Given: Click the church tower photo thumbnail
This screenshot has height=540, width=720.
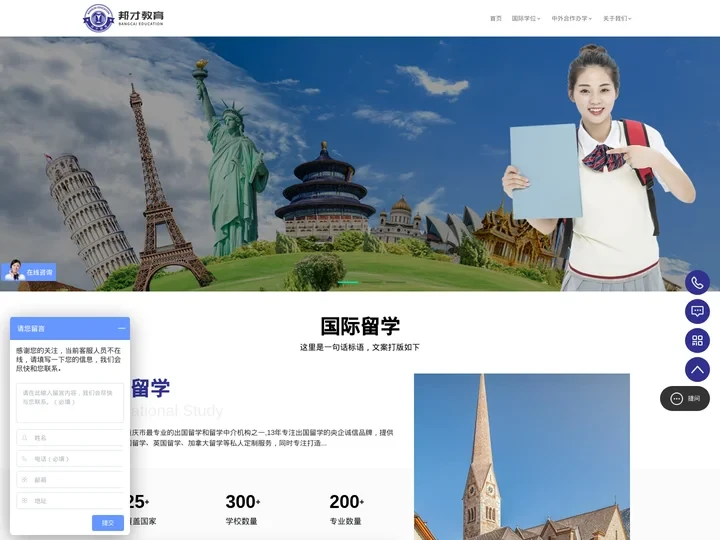Looking at the screenshot, I should tap(522, 456).
